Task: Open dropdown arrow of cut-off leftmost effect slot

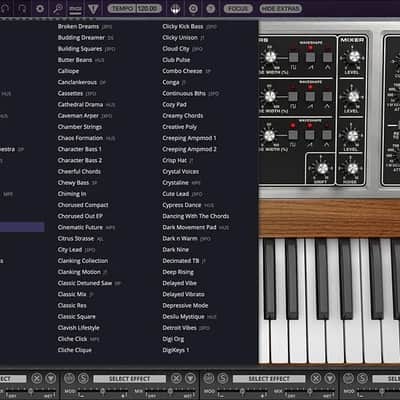Action: tap(51, 378)
